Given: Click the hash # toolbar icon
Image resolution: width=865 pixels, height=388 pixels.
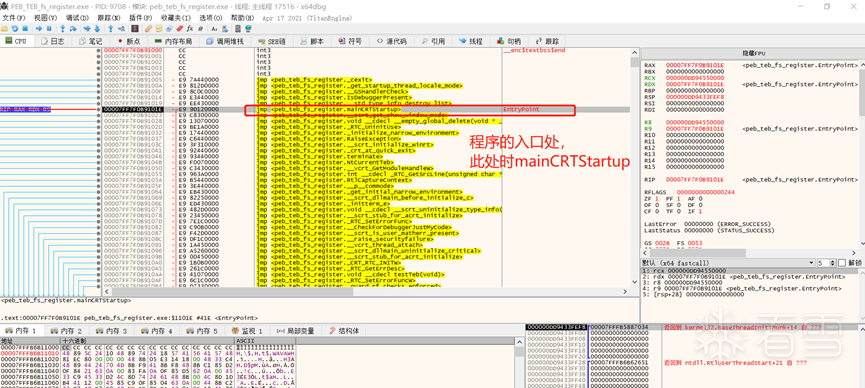Looking at the screenshot, I should click(x=200, y=28).
